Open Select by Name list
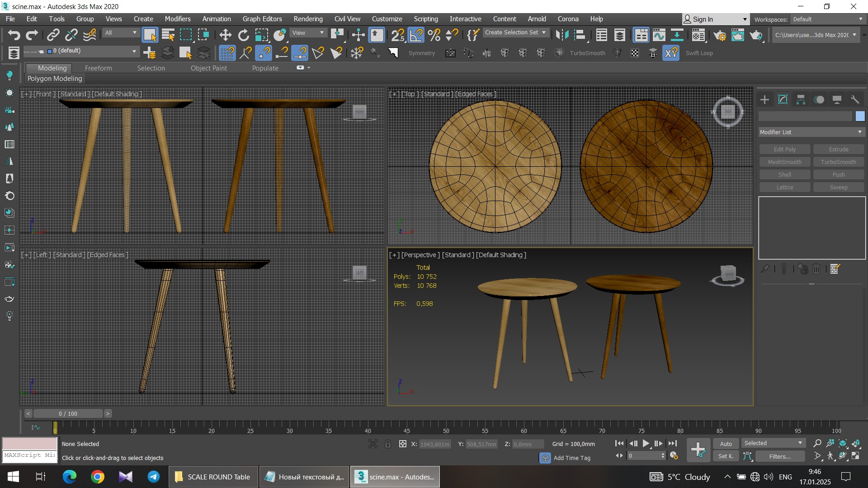868x488 pixels. pyautogui.click(x=168, y=35)
